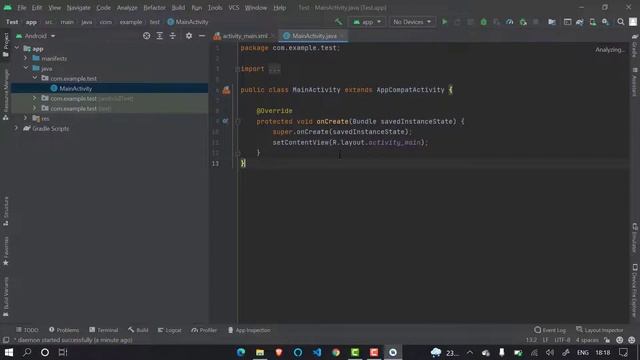Image resolution: width=640 pixels, height=360 pixels.
Task: Open Device Manager toolbar icon
Action: coord(592,22)
